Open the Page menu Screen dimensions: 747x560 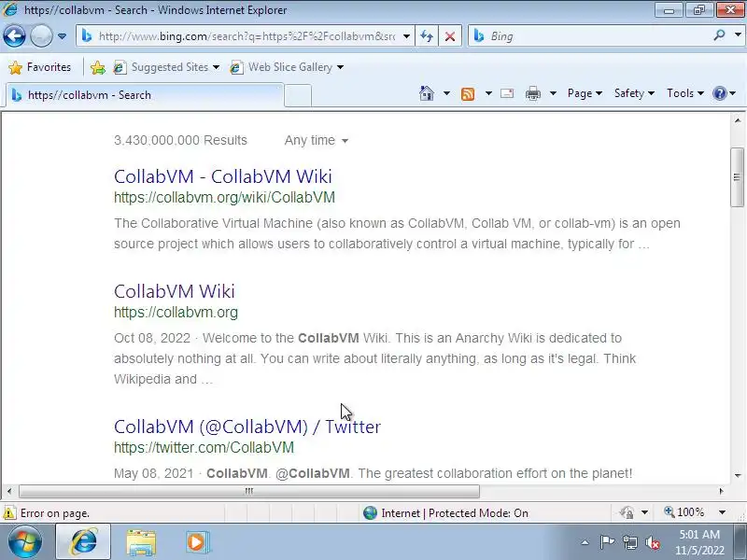tap(585, 93)
